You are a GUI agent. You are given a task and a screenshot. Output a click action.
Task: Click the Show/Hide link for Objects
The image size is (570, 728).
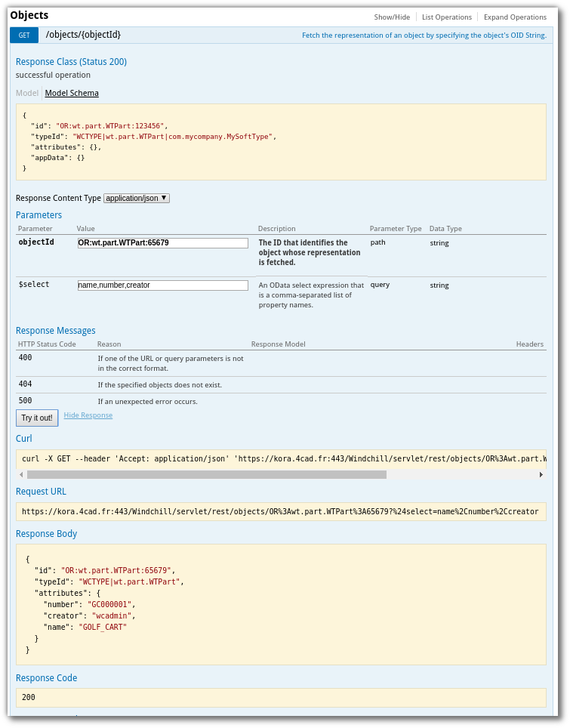392,17
